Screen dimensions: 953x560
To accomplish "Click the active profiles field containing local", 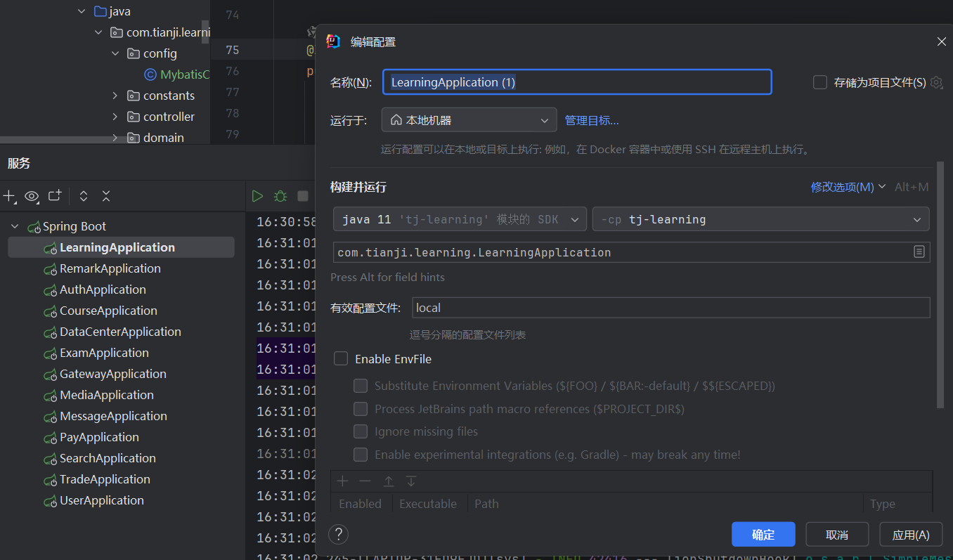I will [x=670, y=308].
